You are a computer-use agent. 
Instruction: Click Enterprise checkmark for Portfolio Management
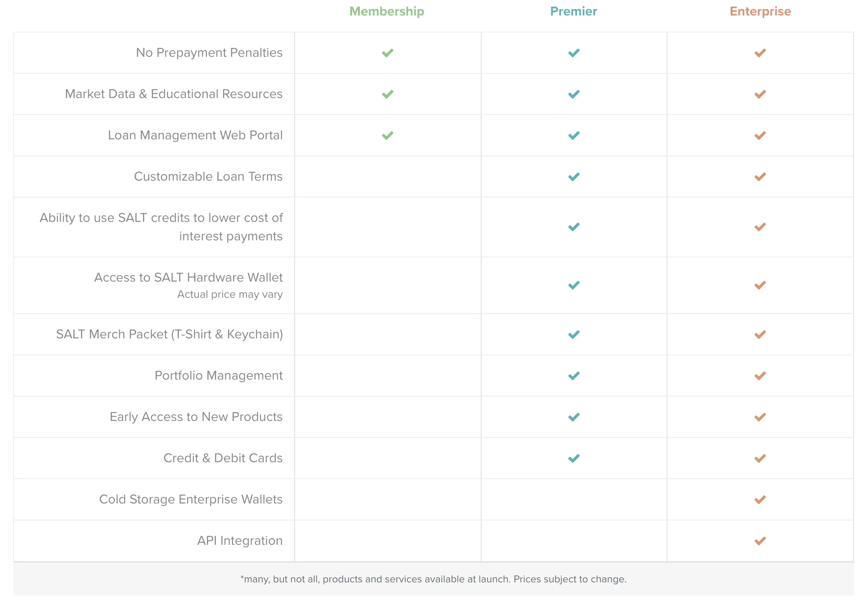(x=760, y=376)
